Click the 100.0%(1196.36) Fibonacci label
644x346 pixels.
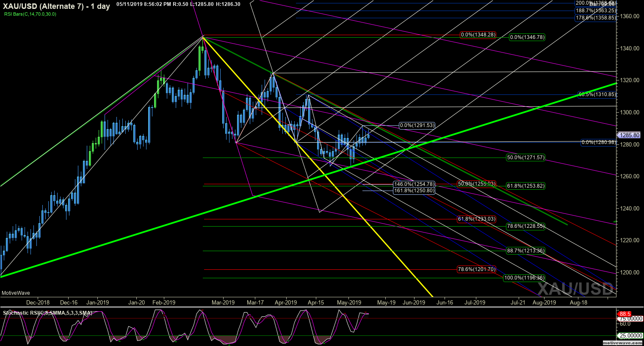click(524, 278)
